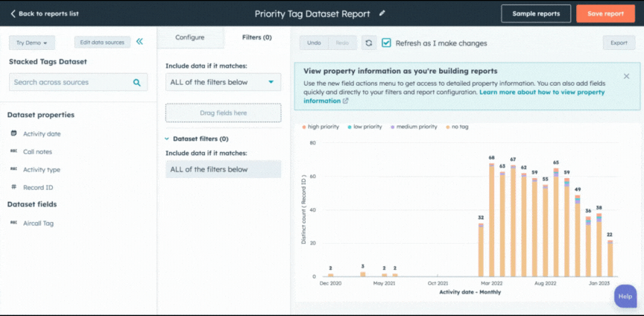Toggle high priority legend series
644x316 pixels.
click(x=321, y=127)
